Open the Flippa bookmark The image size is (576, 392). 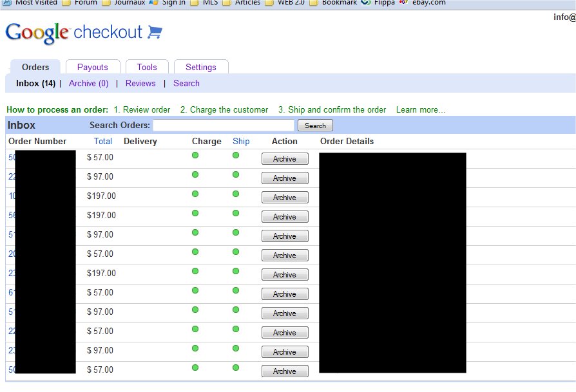pyautogui.click(x=378, y=3)
